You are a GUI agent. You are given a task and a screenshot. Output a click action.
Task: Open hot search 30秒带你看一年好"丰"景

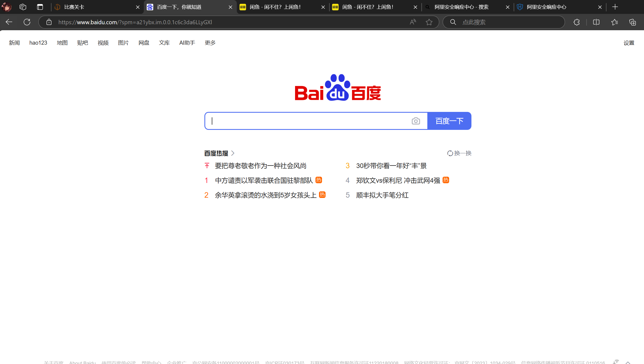click(391, 166)
